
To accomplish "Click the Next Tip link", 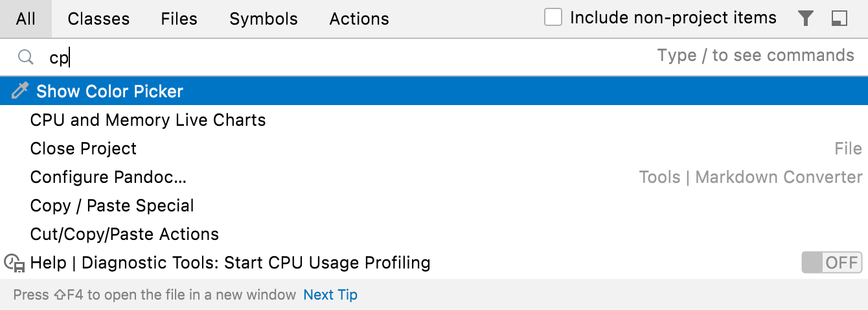I will pyautogui.click(x=330, y=295).
